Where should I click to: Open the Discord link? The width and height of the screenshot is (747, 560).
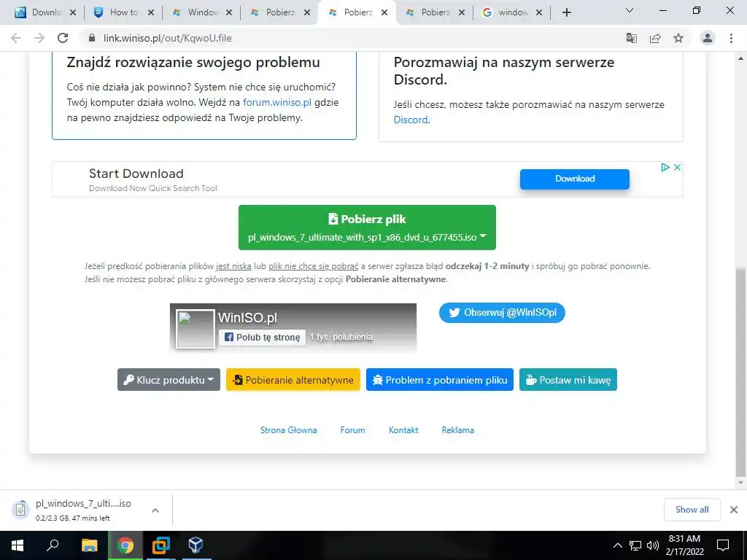pyautogui.click(x=411, y=120)
